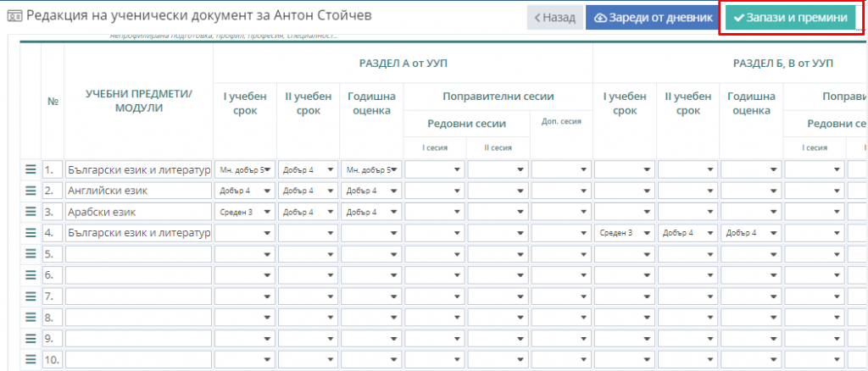Open row 2 second term grade dropdown in Раздел А
Image resolution: width=868 pixels, height=371 pixels.
309,191
